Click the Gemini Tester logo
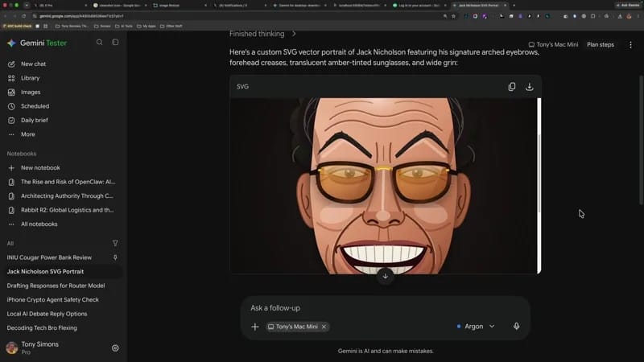The width and height of the screenshot is (644, 362). coord(37,43)
